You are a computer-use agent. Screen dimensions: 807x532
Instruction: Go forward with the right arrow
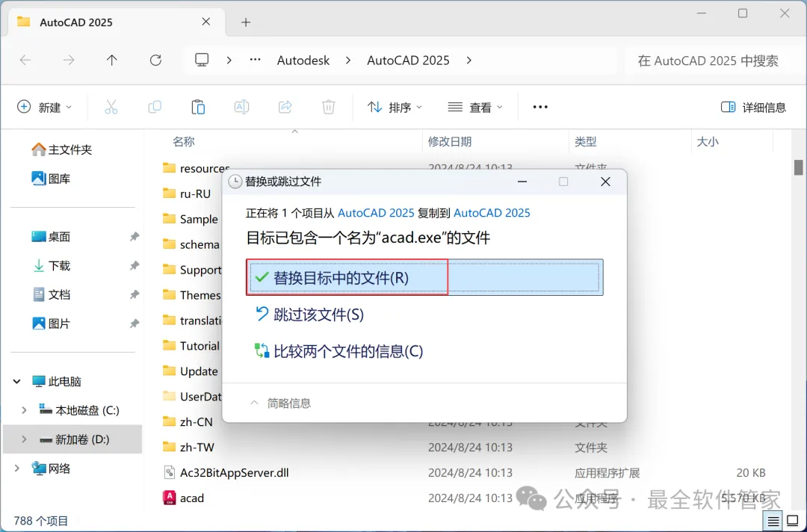(69, 61)
